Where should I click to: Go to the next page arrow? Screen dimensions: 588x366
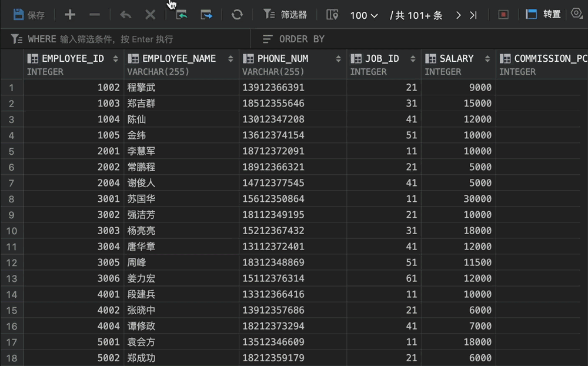(458, 15)
